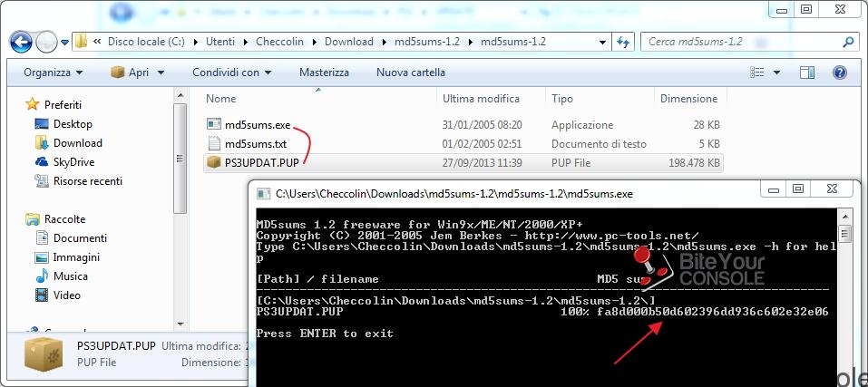Open the view options dropdown arrow

pyautogui.click(x=776, y=73)
